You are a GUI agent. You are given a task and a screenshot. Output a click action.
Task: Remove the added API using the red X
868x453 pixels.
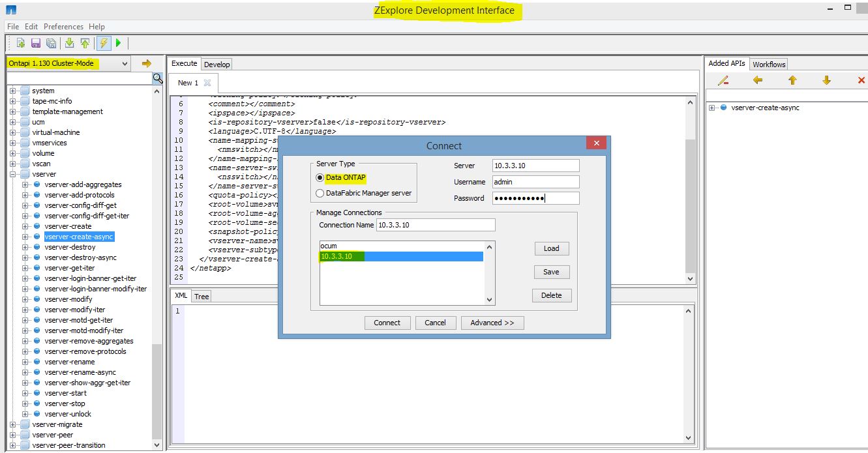point(861,80)
